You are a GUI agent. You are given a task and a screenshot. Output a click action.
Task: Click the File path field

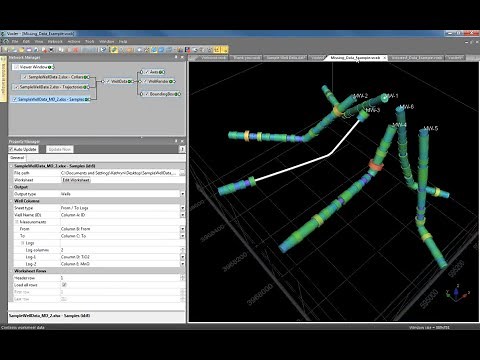pyautogui.click(x=119, y=173)
